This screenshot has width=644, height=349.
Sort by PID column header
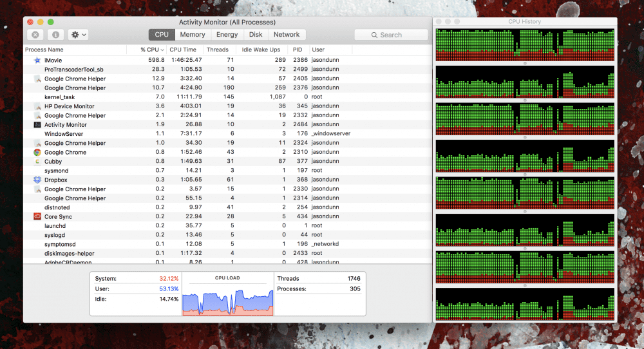coord(298,50)
